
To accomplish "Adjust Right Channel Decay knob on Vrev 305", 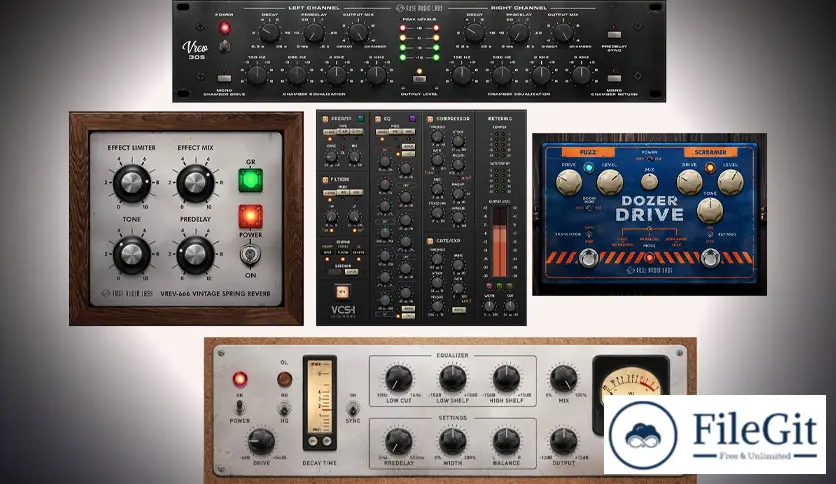I will (474, 33).
